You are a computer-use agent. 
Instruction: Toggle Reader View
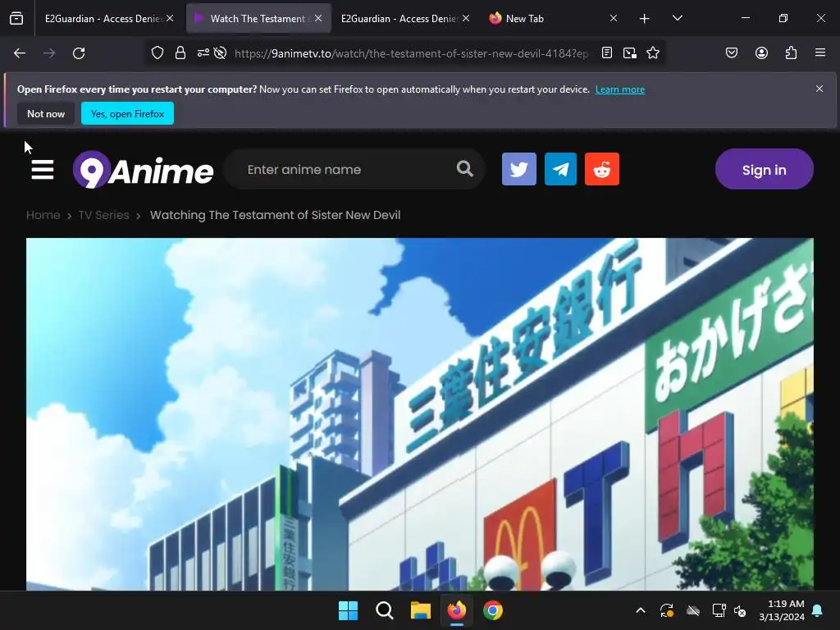607,53
